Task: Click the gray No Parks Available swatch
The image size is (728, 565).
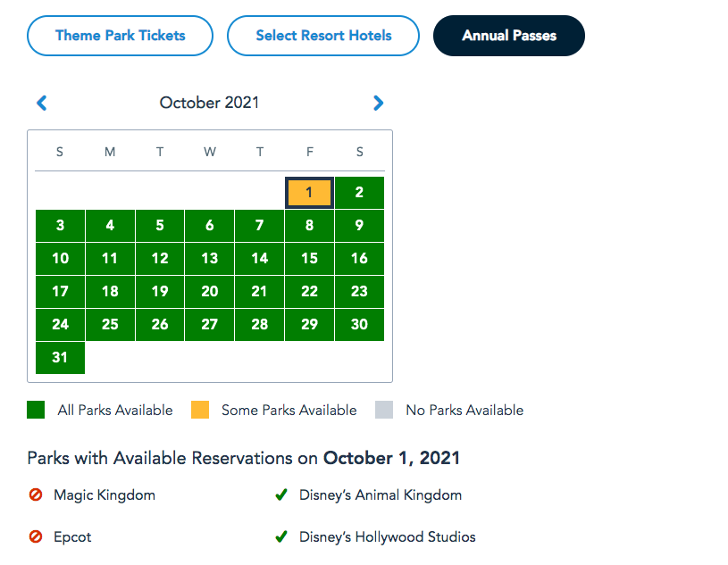Action: [384, 411]
